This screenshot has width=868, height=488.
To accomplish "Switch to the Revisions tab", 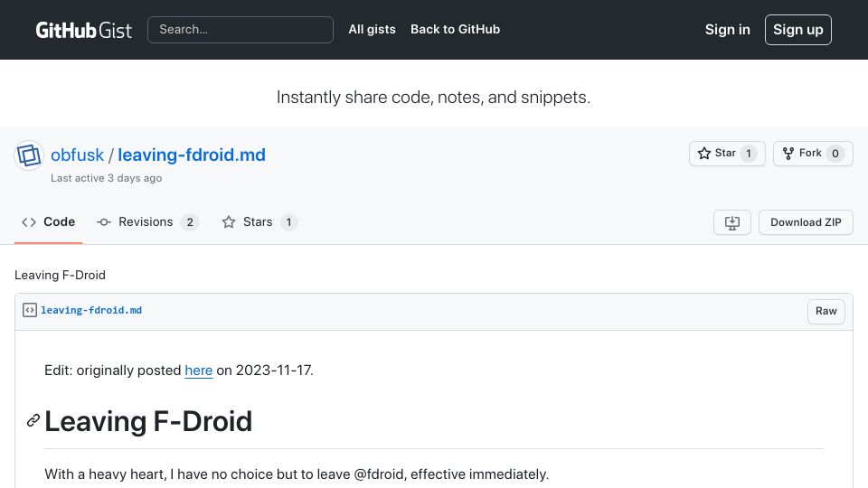I will point(147,222).
